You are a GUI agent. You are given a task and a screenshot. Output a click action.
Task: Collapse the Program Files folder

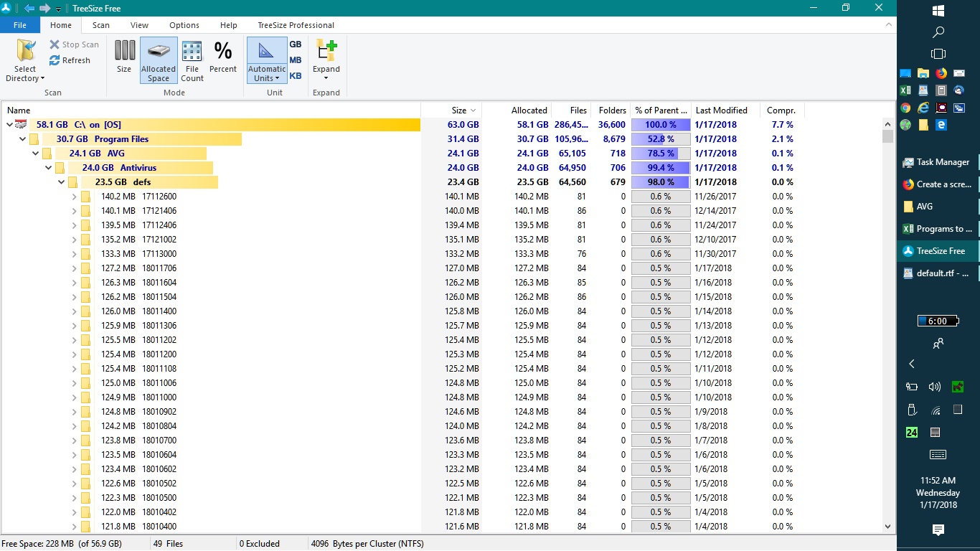(23, 139)
